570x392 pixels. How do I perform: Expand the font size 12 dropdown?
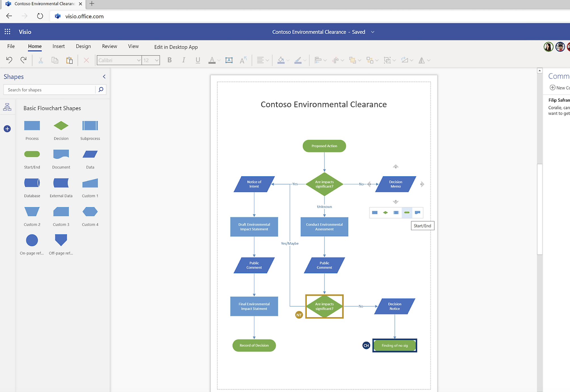pyautogui.click(x=156, y=60)
